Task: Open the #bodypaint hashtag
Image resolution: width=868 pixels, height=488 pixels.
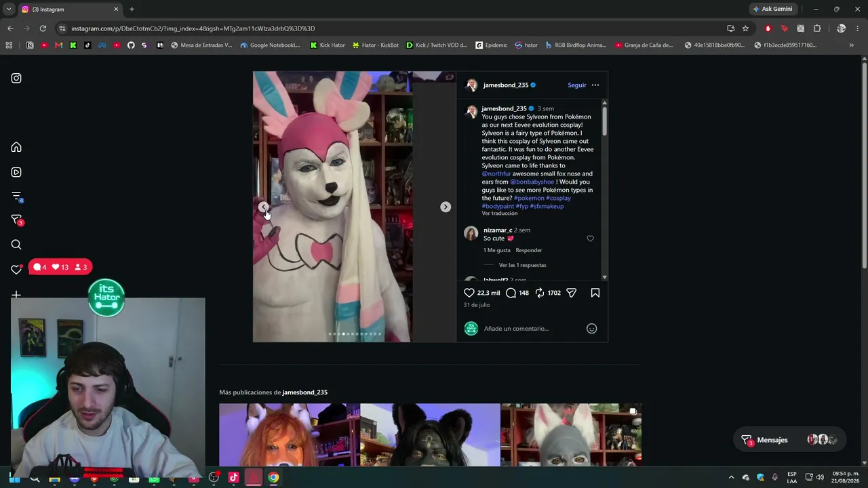Action: click(x=498, y=206)
